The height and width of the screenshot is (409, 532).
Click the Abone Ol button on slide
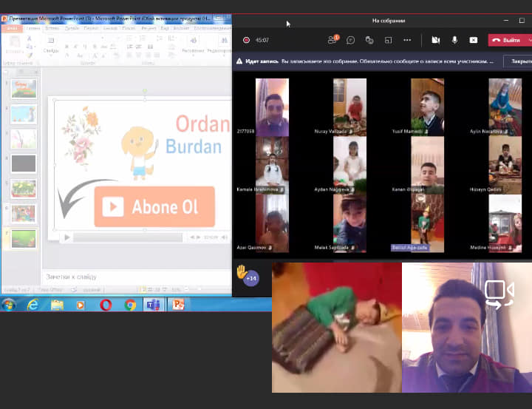[x=154, y=206]
